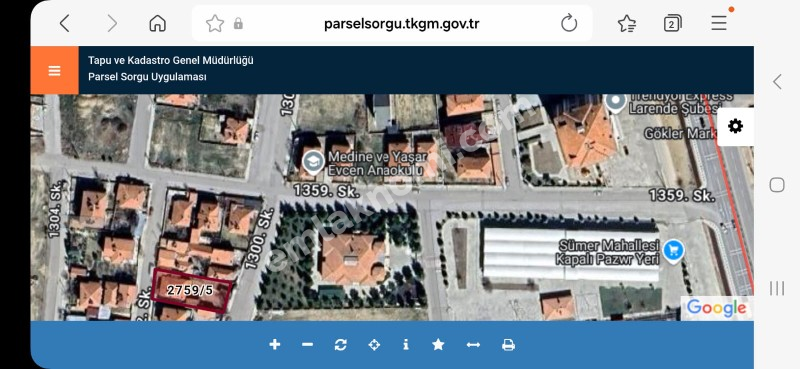Print the map with the printer tool
800x369 pixels.
point(508,345)
